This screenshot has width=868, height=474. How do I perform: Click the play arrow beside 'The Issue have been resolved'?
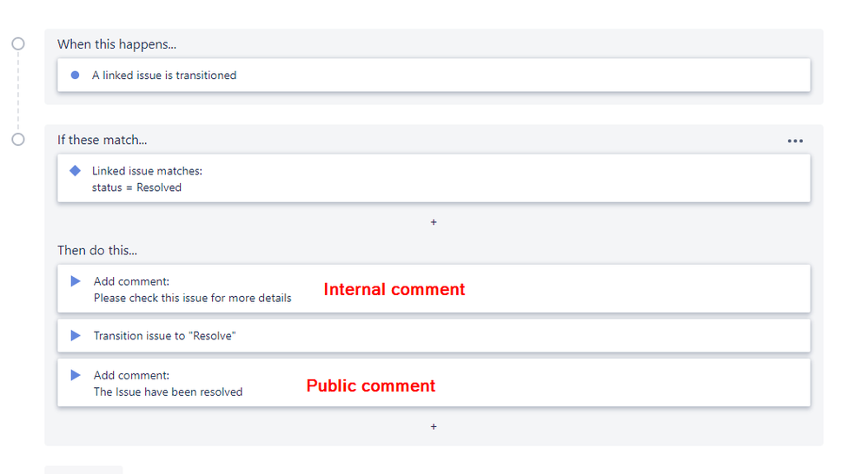[76, 375]
